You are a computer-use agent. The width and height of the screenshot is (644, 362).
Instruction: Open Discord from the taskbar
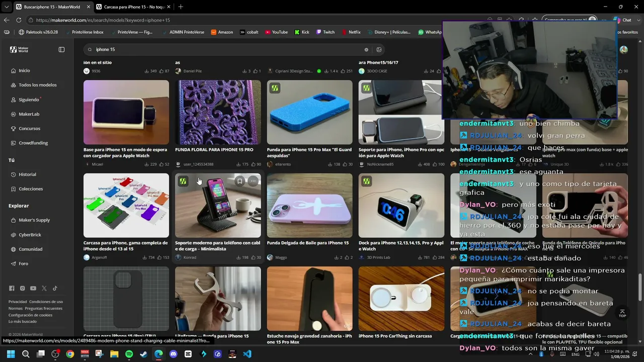point(174,354)
